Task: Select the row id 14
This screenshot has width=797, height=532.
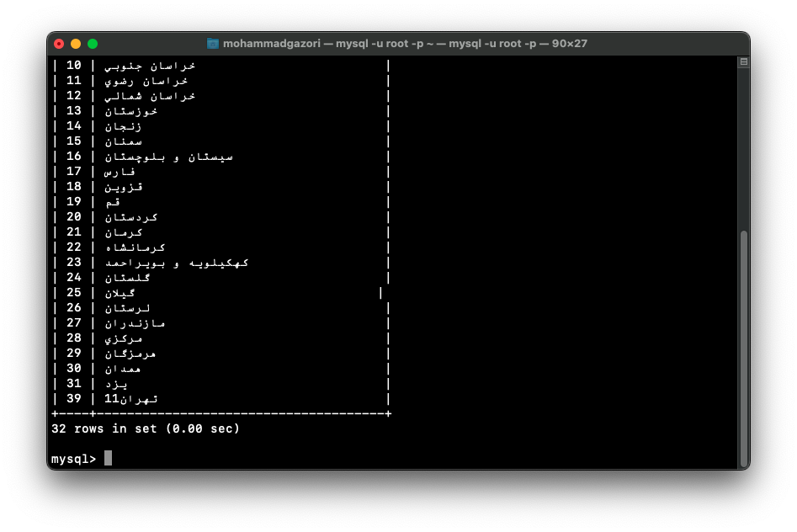Action: tap(74, 126)
